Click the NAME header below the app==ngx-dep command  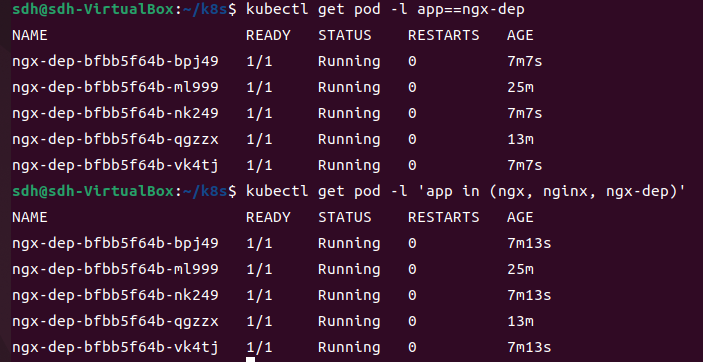coord(30,35)
